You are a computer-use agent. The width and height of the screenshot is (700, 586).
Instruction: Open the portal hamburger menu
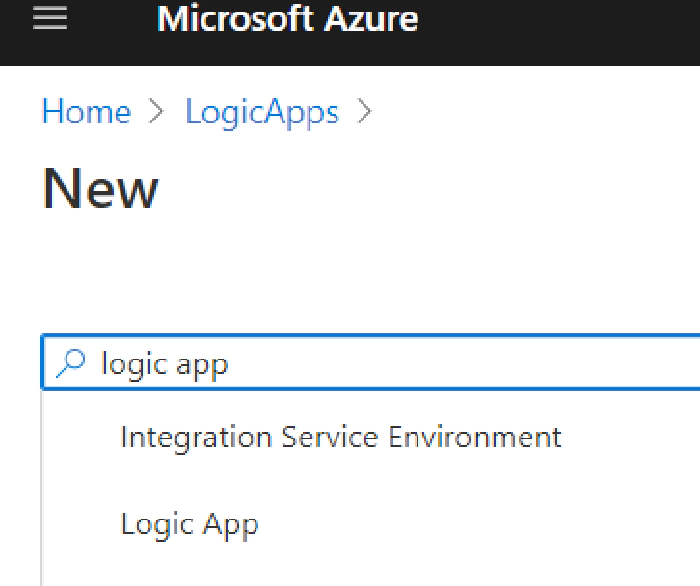click(50, 18)
